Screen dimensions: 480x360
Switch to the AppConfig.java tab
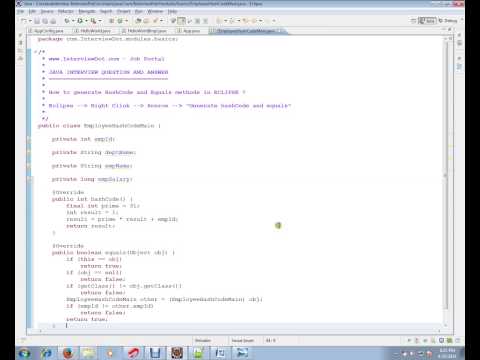coord(48,31)
